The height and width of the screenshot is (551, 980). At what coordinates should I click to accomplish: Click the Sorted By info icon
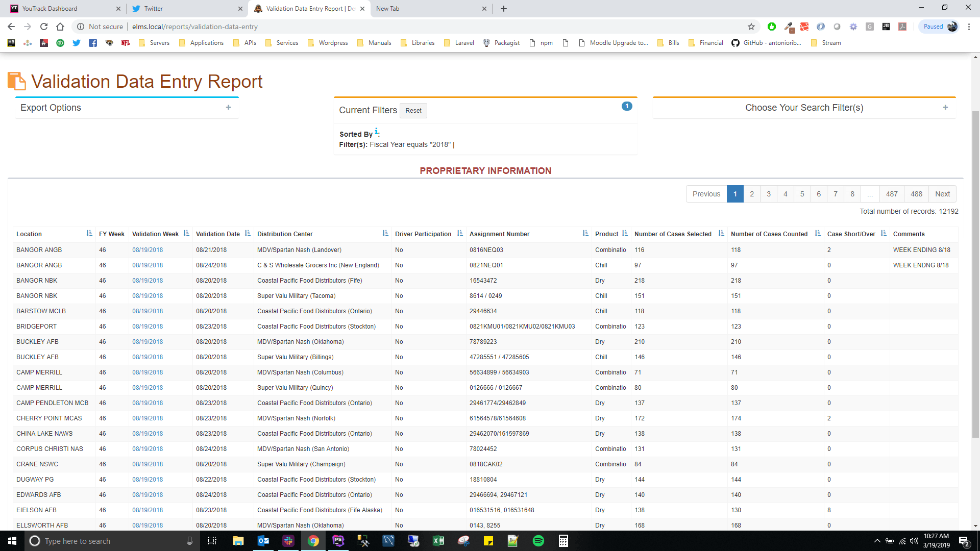tap(376, 132)
